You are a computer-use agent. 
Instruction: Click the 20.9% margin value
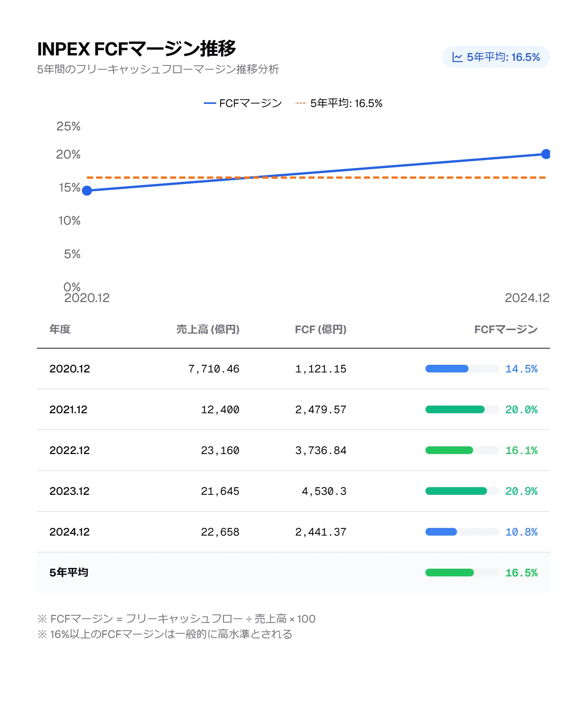click(521, 491)
